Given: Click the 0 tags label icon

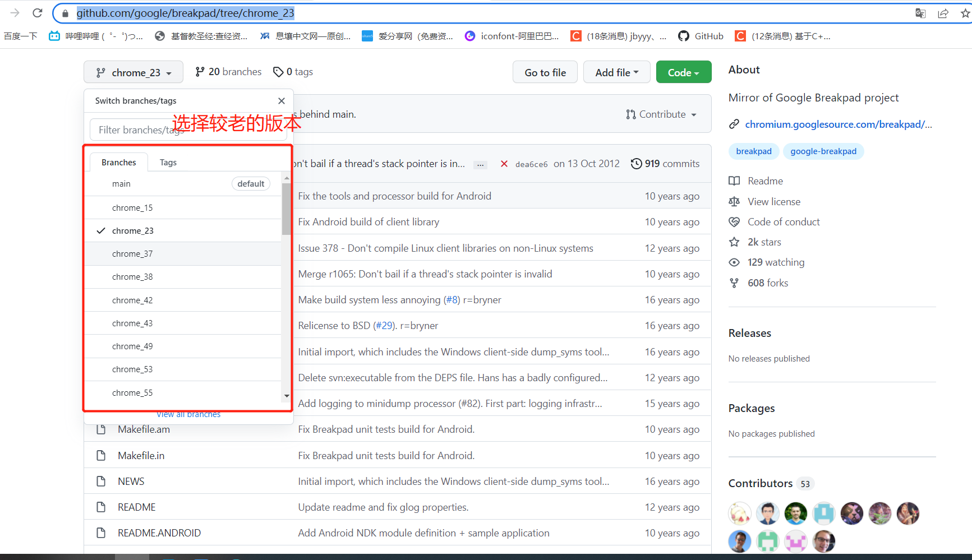Looking at the screenshot, I should 279,72.
